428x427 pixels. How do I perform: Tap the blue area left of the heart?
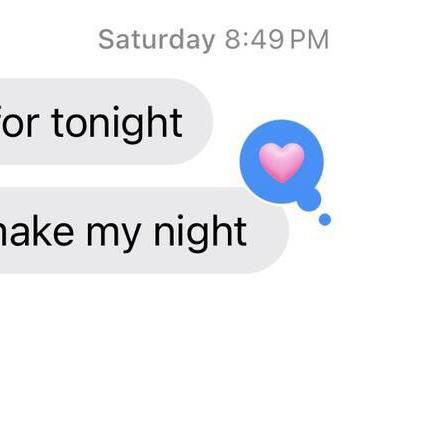249,161
